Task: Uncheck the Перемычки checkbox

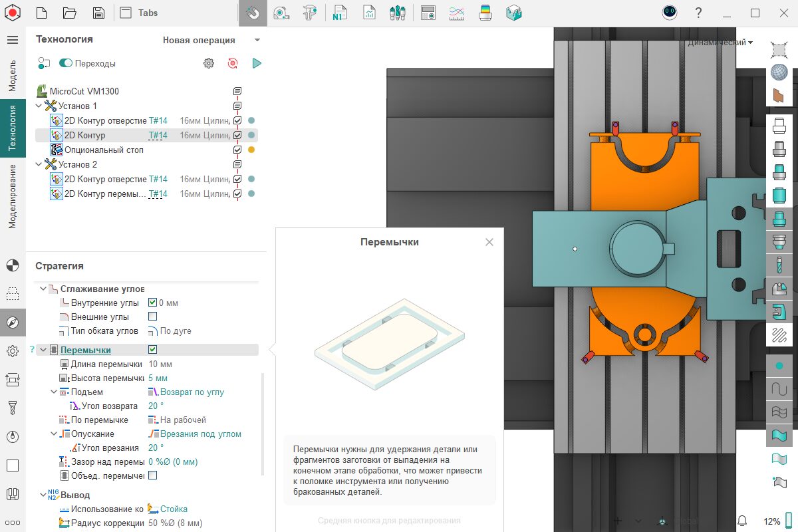Action: (152, 350)
